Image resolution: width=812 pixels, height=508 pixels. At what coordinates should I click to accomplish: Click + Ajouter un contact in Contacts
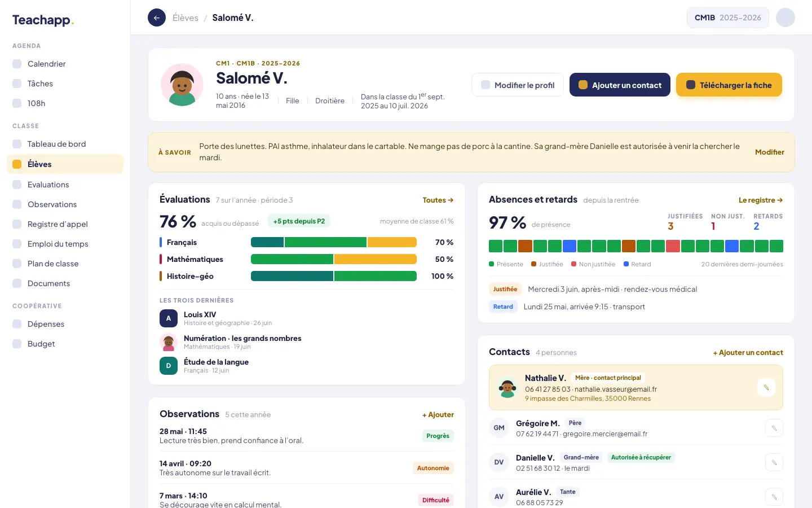coord(748,352)
